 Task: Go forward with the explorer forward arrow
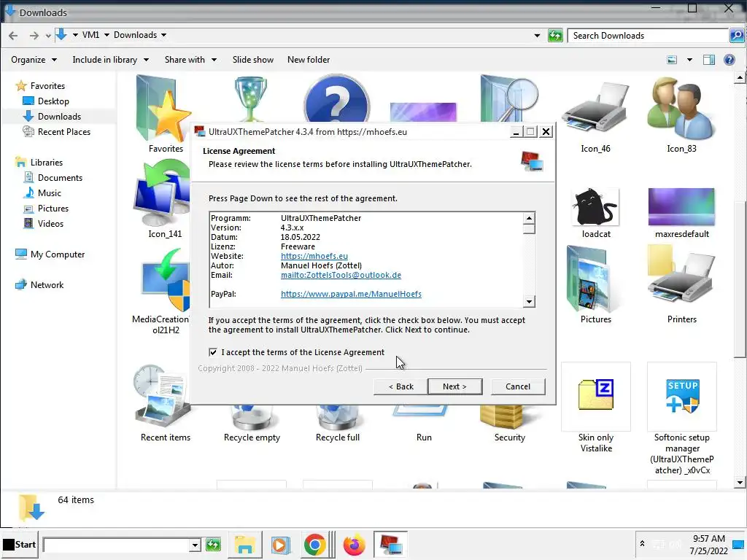click(x=34, y=35)
